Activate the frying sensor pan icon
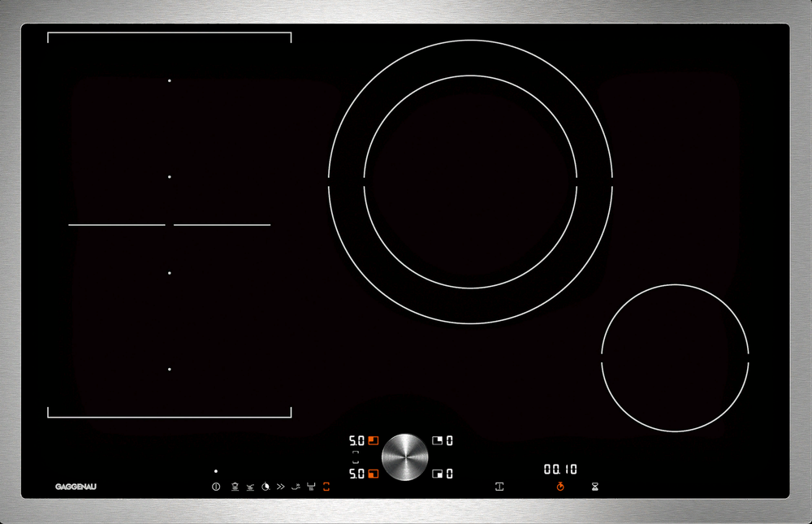Image resolution: width=812 pixels, height=524 pixels. click(x=250, y=487)
